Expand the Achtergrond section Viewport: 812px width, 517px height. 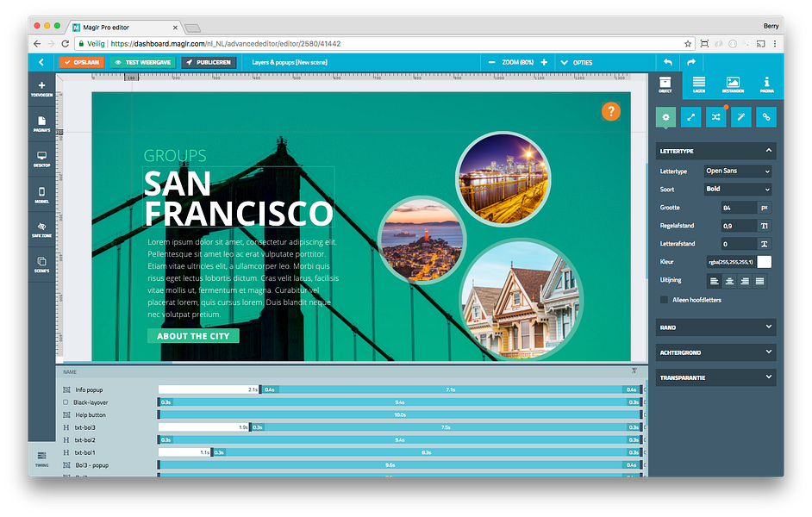point(715,352)
